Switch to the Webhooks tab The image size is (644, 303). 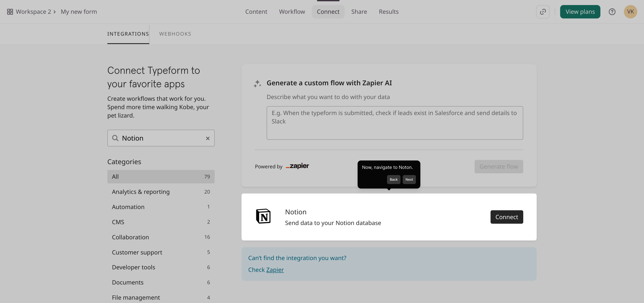tap(175, 34)
